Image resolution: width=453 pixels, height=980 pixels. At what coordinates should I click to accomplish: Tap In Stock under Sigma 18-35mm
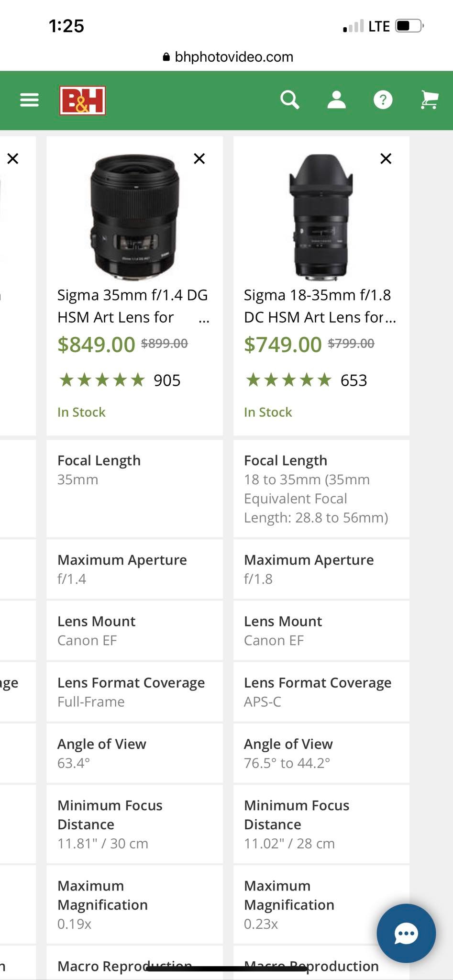click(268, 412)
